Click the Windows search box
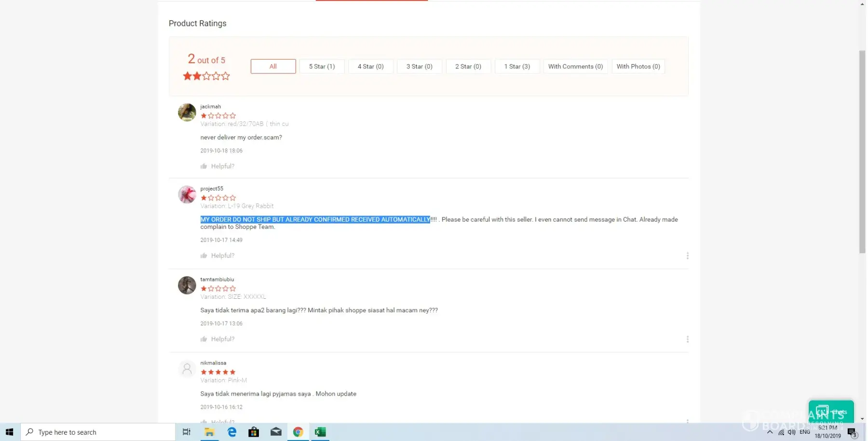Screen dimensions: 868x441 click(x=98, y=432)
